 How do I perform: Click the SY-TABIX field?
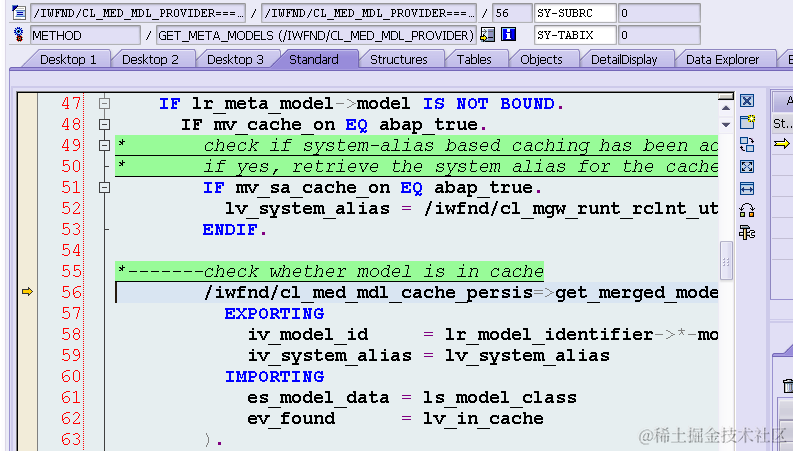point(575,35)
